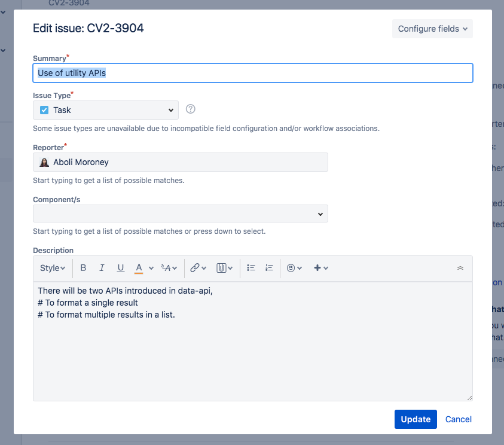Screen dimensions: 504x445
Task: Click text "# To format multiple results in a list."
Action: (x=106, y=315)
